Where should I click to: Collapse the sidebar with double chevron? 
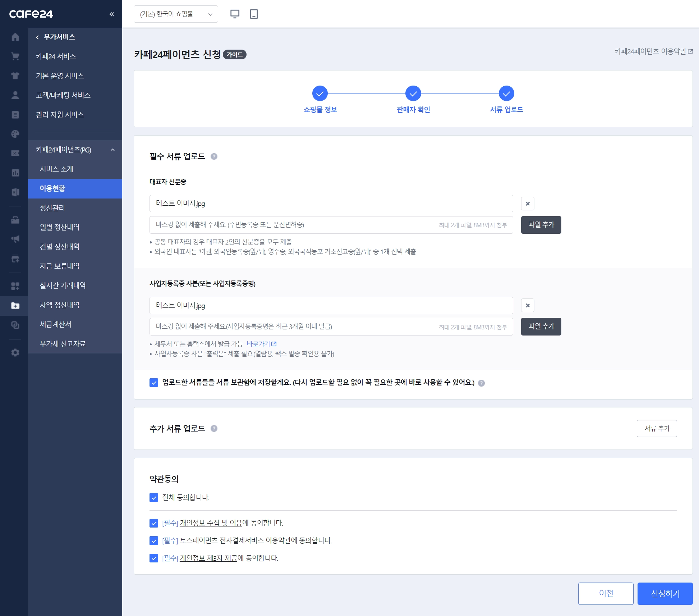(x=112, y=14)
